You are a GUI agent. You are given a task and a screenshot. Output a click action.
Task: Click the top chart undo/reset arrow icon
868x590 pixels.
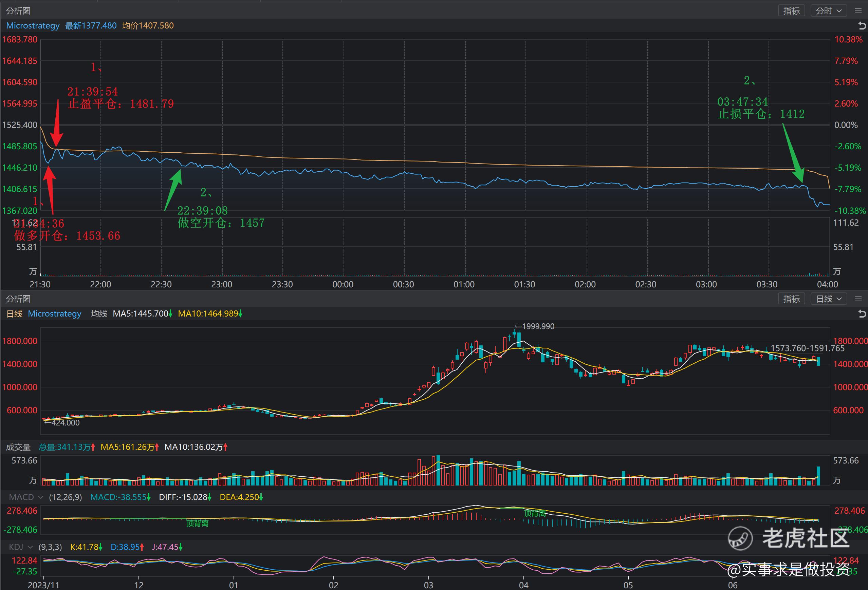coord(862,26)
